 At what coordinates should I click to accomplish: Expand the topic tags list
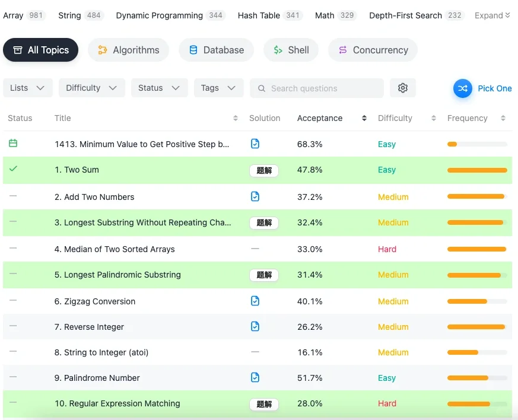point(492,15)
